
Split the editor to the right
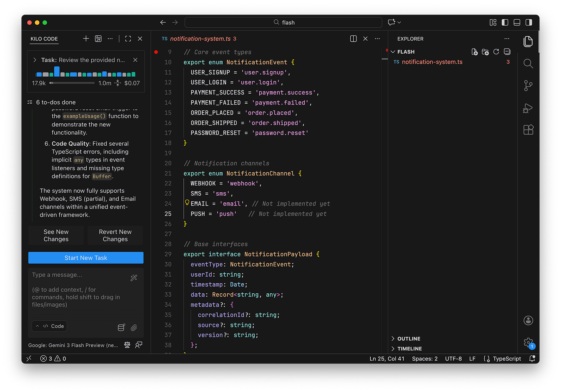coord(353,39)
